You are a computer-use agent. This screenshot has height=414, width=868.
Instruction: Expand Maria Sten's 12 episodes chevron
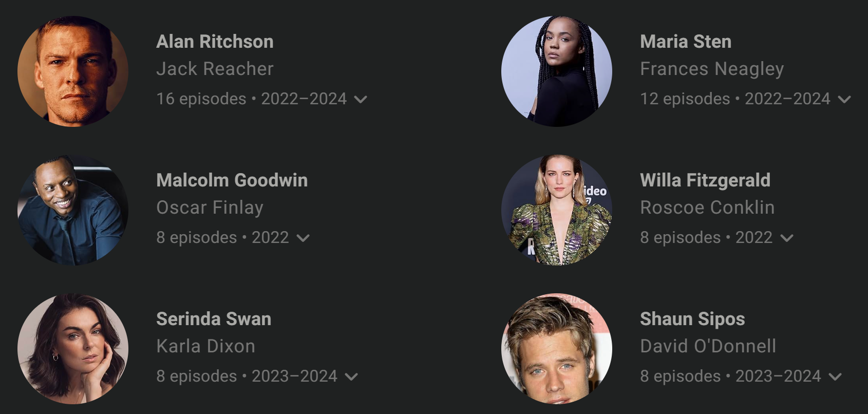844,99
